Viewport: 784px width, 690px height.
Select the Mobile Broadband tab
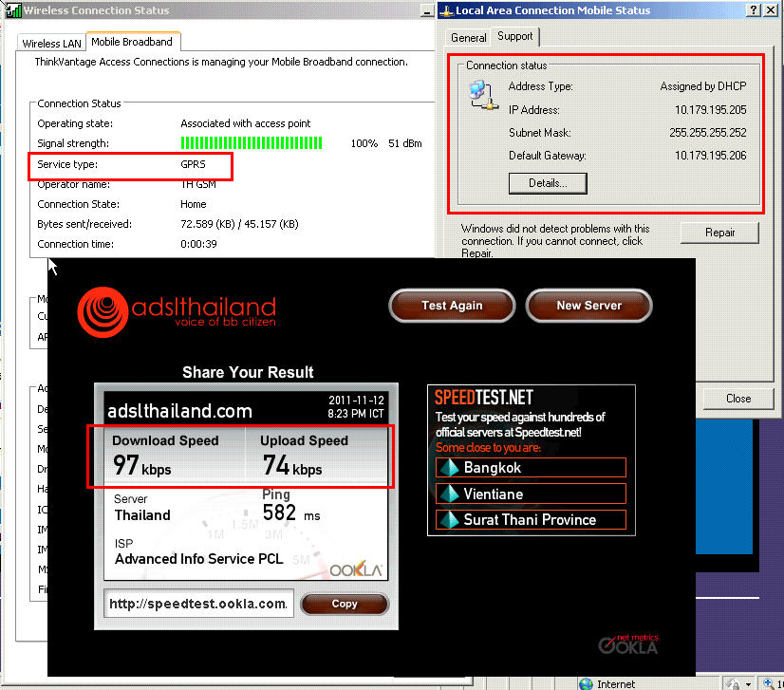point(132,42)
